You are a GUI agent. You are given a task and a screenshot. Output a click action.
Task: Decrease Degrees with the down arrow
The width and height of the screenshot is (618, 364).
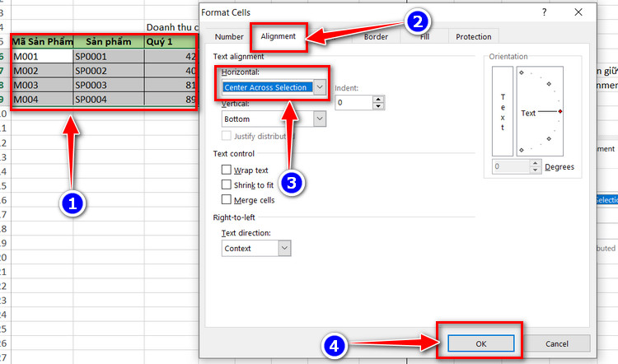[x=535, y=170]
